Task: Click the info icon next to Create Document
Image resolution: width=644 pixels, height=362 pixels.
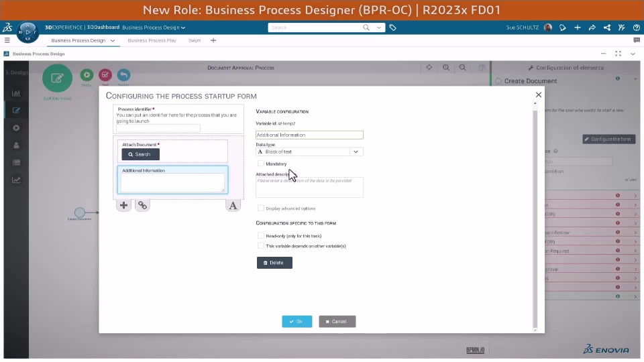Action: click(618, 78)
